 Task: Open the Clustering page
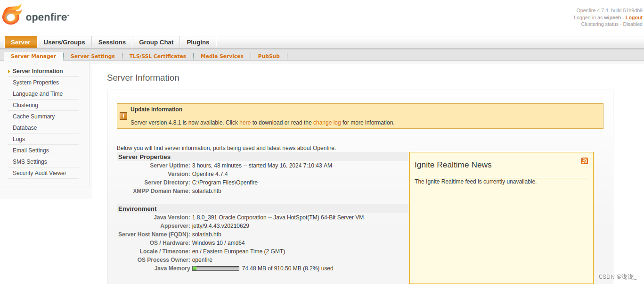25,105
